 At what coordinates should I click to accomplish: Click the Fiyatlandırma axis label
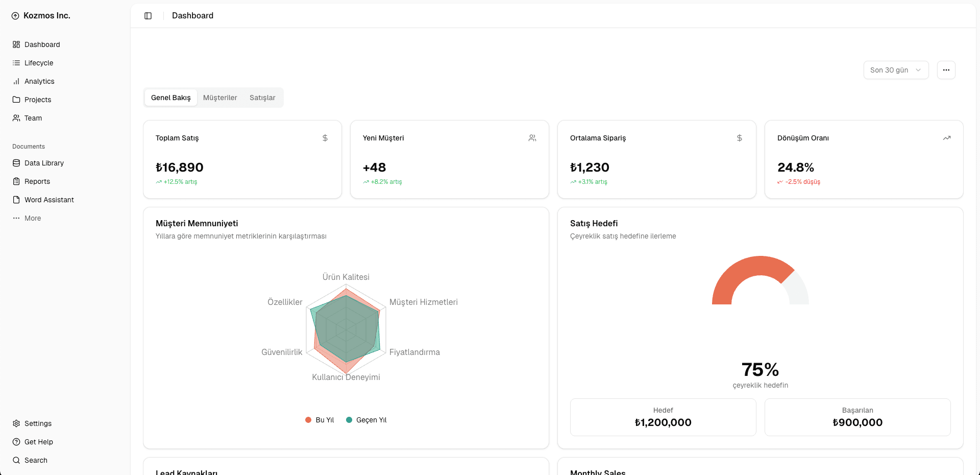point(414,352)
